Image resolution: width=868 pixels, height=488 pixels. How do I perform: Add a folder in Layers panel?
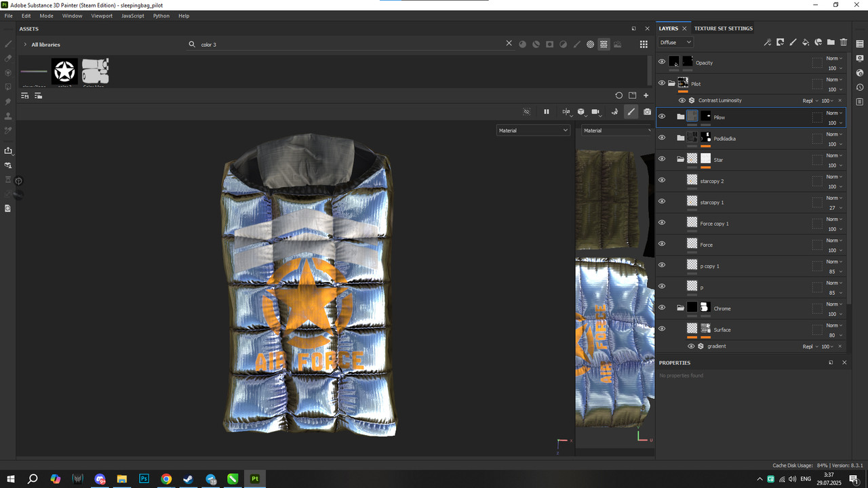(x=831, y=42)
